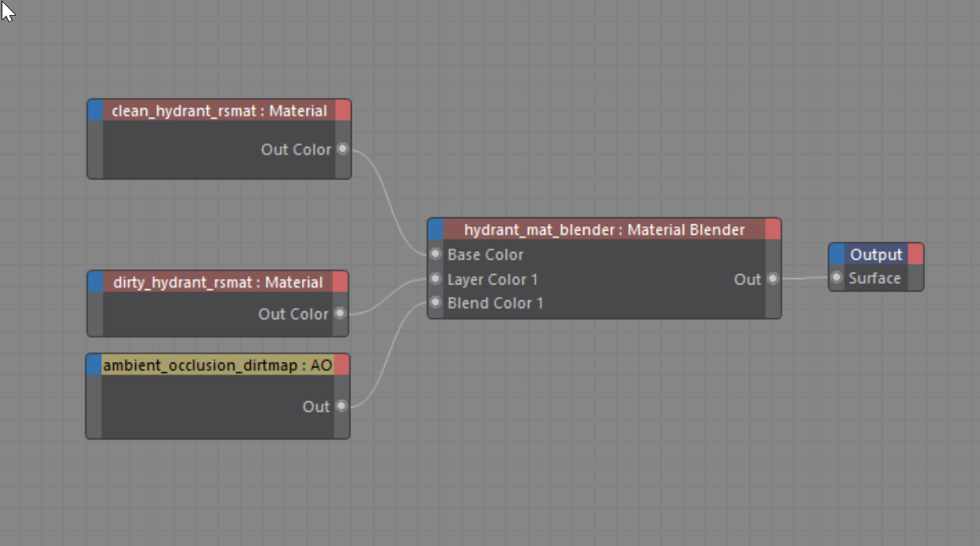Click the Surface label on Output node
The height and width of the screenshot is (546, 980).
[x=875, y=278]
